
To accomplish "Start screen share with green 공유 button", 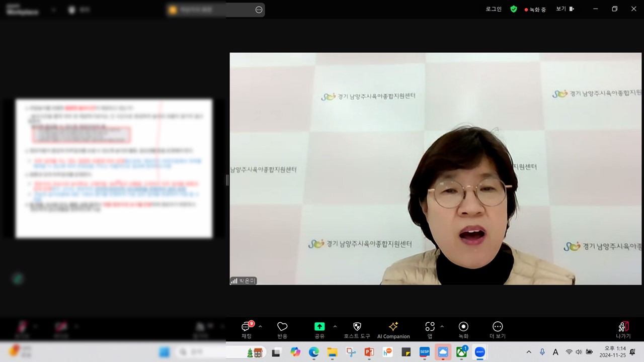I will 319,330.
